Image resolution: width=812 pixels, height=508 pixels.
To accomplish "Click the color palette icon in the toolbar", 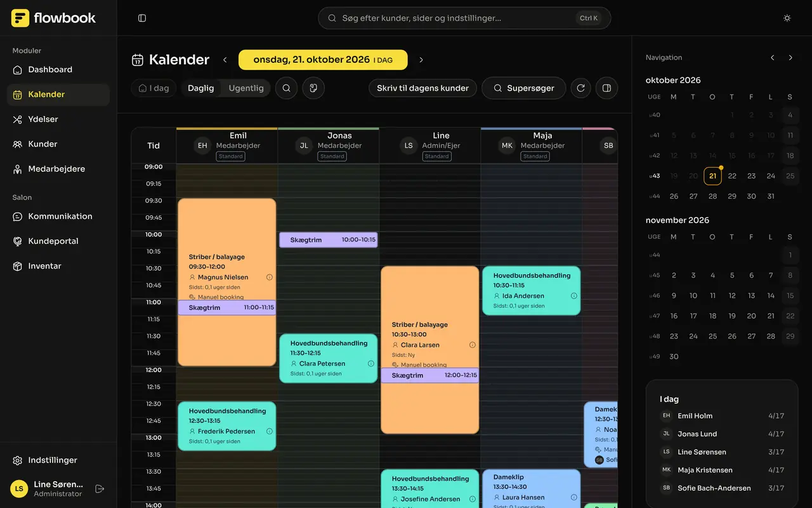I will tap(313, 88).
